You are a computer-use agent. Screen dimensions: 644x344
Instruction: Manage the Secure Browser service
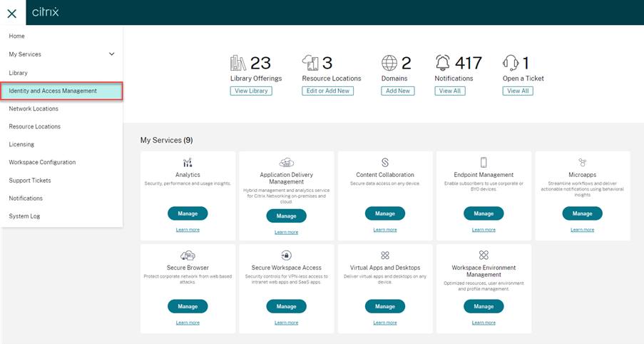pyautogui.click(x=188, y=306)
